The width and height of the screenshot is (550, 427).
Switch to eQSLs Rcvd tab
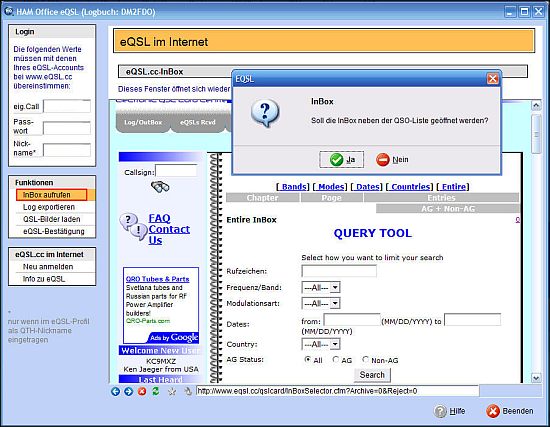(197, 122)
